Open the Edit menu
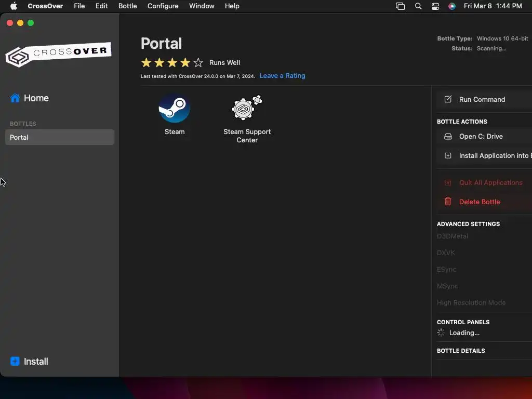The width and height of the screenshot is (532, 399). tap(101, 6)
